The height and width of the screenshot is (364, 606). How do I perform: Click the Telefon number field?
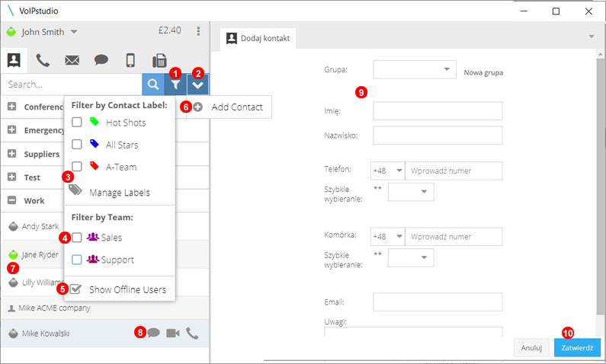[x=454, y=171]
